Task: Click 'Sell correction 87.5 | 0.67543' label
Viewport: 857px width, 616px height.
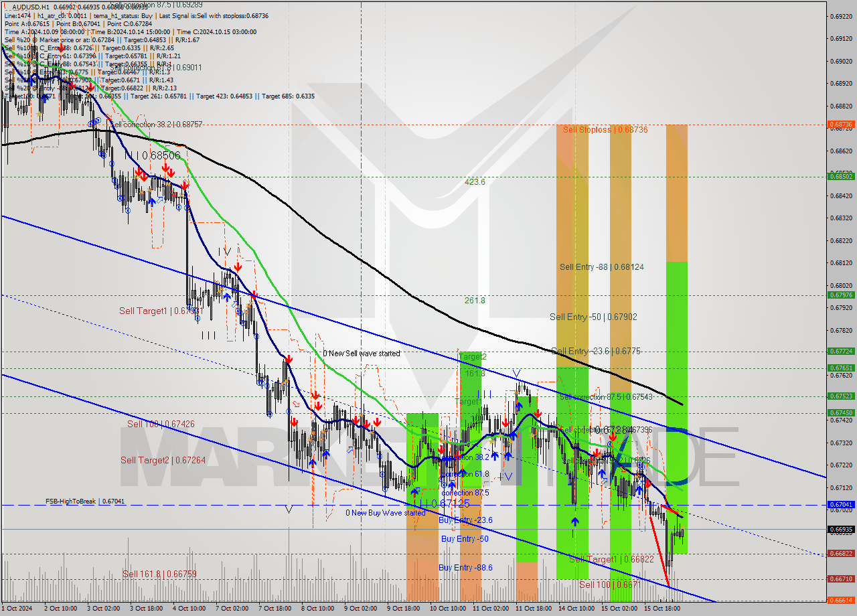Action: 605,396
